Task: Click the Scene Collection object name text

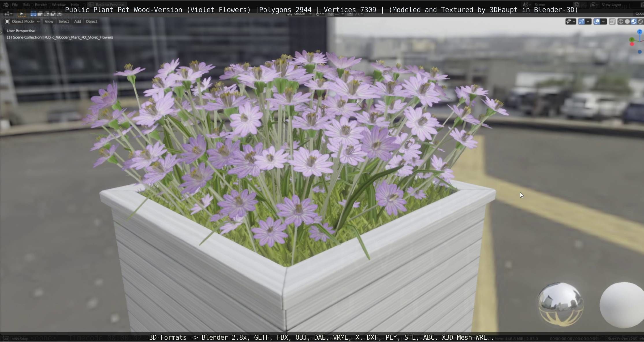Action: (60, 37)
